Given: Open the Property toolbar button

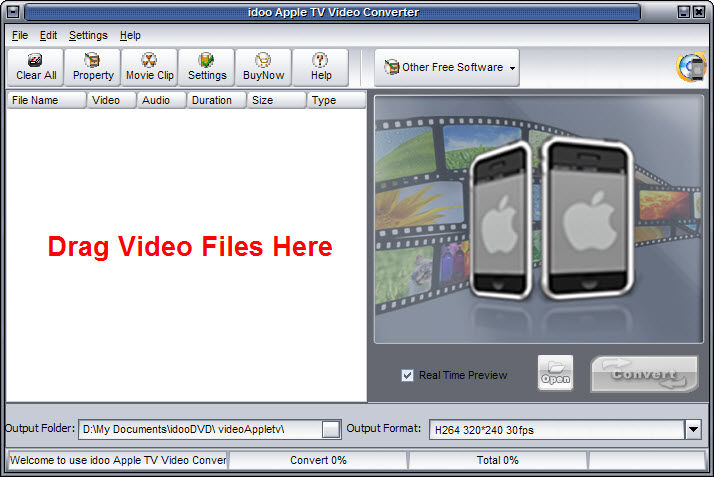Looking at the screenshot, I should tap(93, 67).
